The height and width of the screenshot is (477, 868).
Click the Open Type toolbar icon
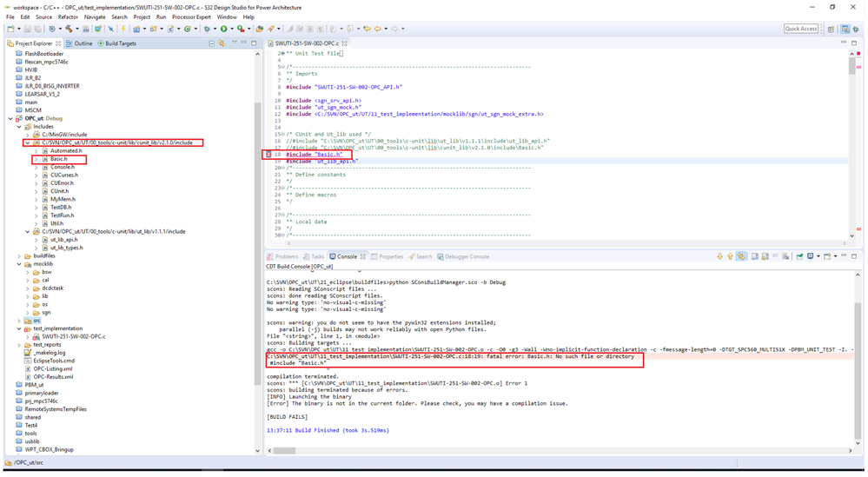(259, 29)
